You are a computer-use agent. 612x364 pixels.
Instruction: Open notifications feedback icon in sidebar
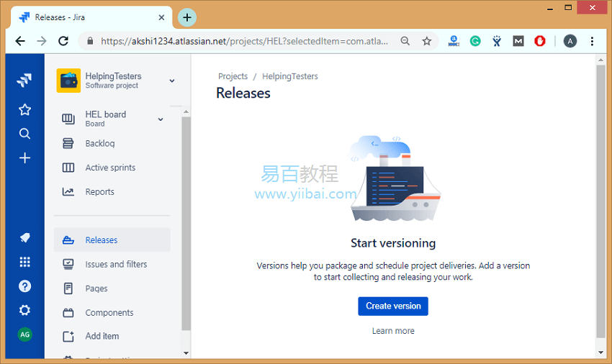24,237
